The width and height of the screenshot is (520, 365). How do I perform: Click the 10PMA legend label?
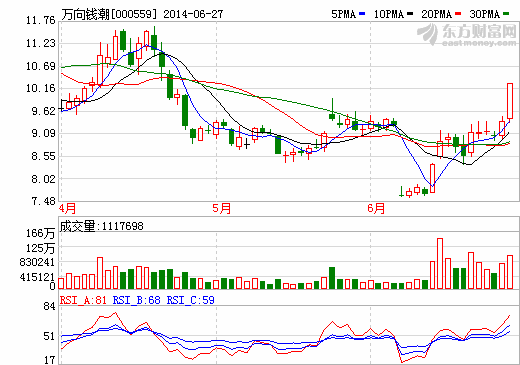(x=389, y=14)
